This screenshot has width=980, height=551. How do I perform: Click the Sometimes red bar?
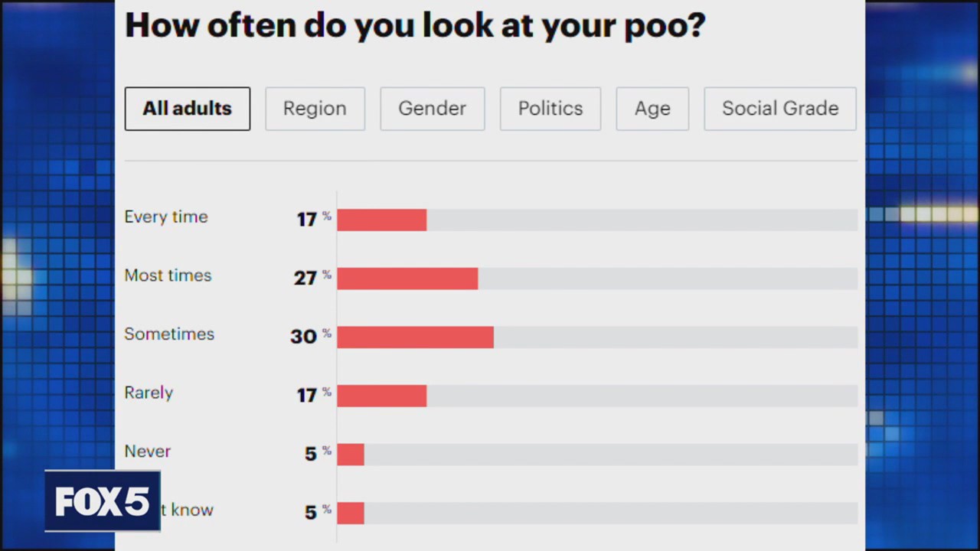415,337
